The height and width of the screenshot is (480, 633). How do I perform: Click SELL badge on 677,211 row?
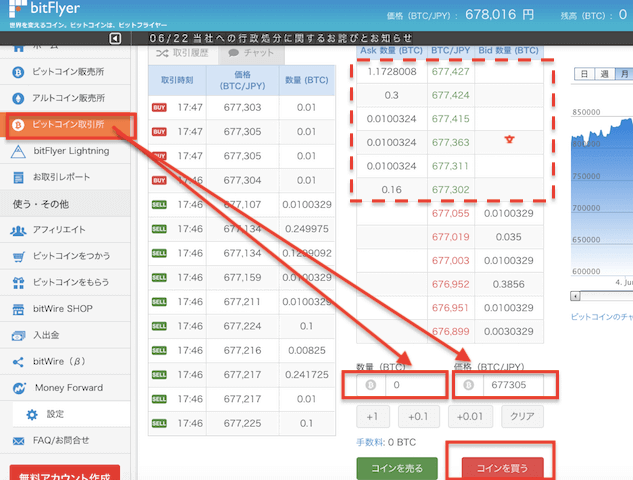click(159, 302)
